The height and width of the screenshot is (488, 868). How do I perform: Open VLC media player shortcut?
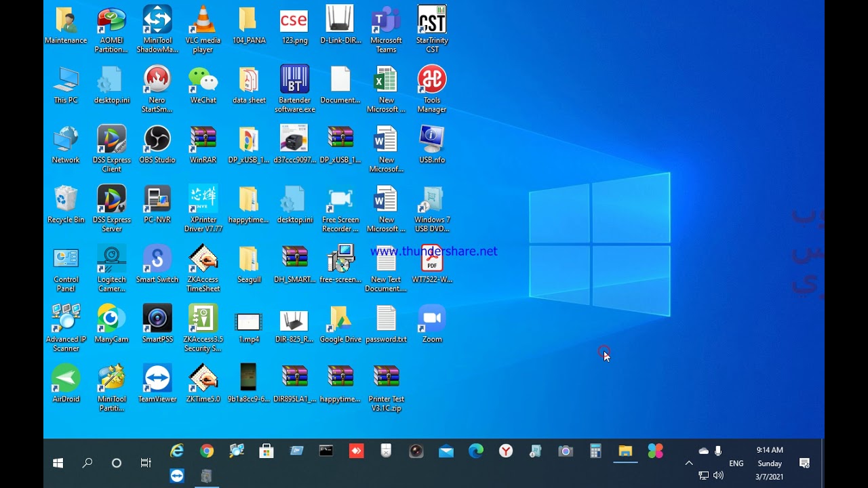[203, 30]
